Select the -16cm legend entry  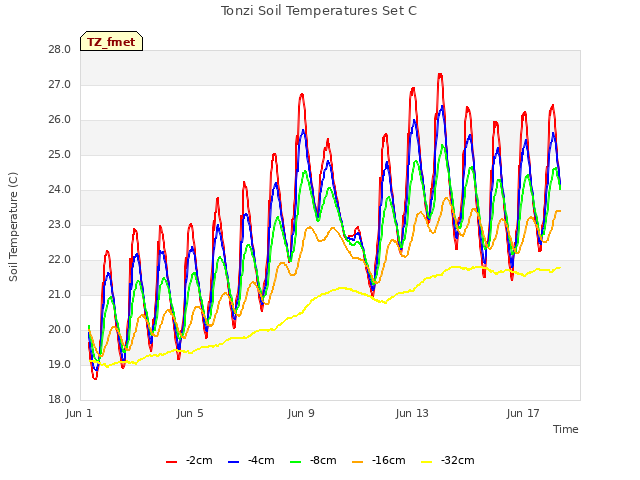[379, 460]
